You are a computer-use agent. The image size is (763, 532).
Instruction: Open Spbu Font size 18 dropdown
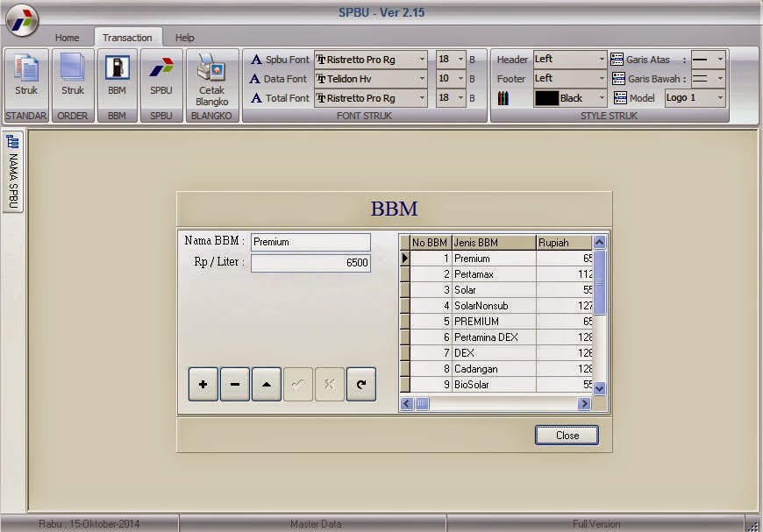(x=460, y=60)
